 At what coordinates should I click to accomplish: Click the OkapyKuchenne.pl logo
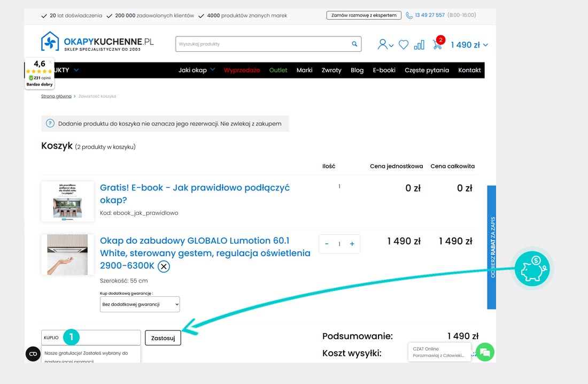coord(97,42)
